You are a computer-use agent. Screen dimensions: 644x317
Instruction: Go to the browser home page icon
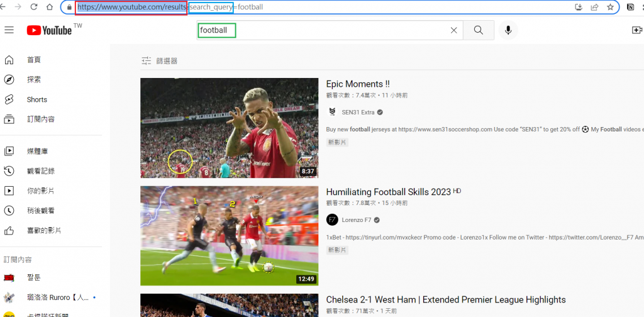point(49,7)
